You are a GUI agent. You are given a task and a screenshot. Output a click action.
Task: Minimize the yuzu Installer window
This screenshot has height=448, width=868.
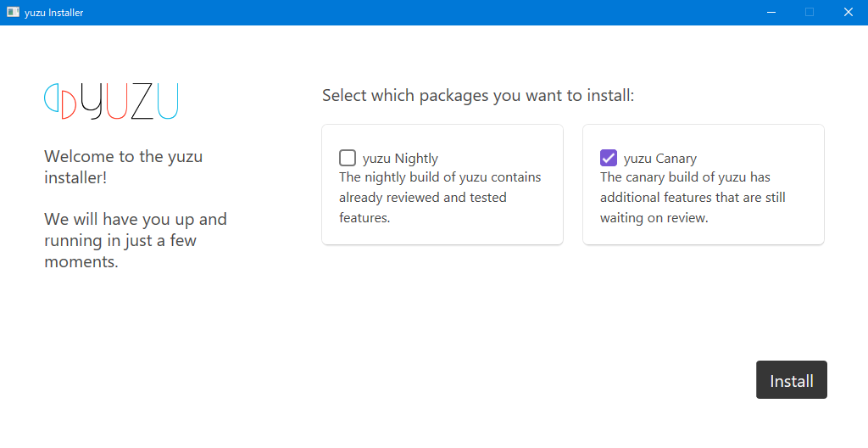point(771,13)
